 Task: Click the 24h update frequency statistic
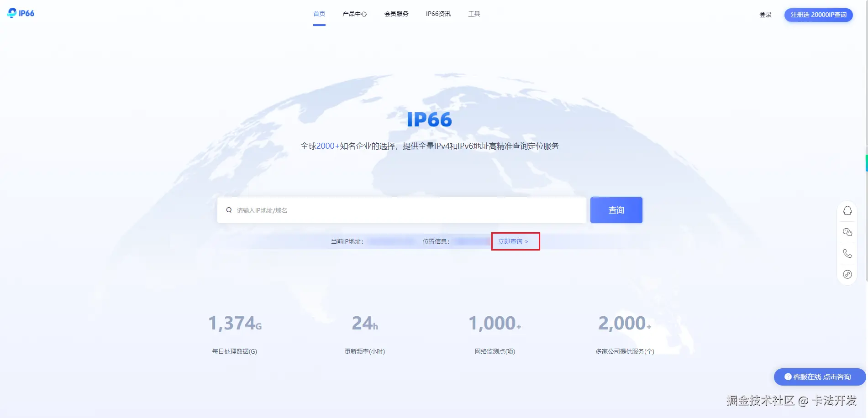click(365, 323)
